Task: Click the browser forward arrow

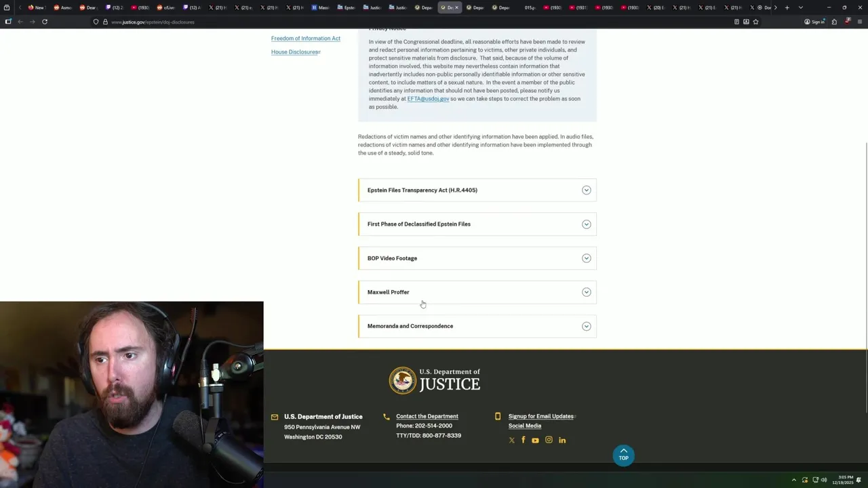Action: (32, 22)
